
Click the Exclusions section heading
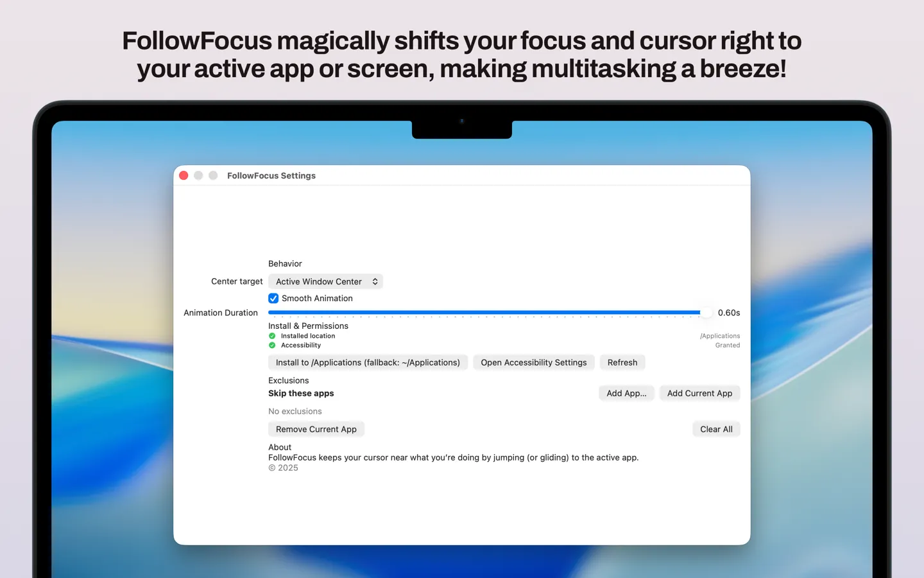[x=288, y=380]
